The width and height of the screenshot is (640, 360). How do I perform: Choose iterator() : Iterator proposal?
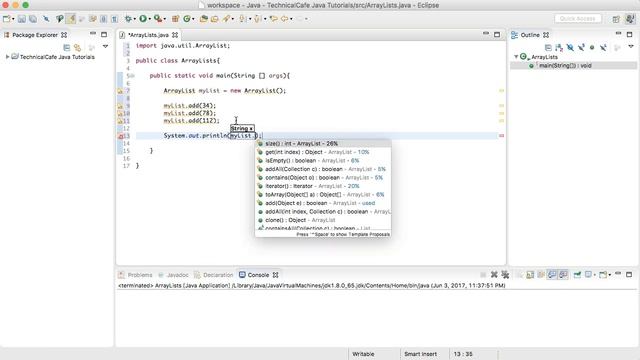click(322, 186)
